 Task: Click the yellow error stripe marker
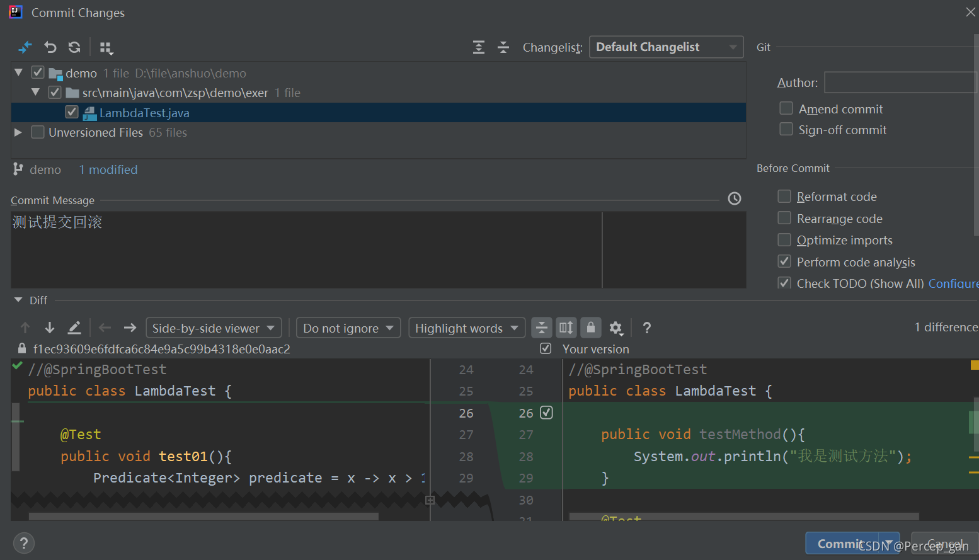[975, 365]
